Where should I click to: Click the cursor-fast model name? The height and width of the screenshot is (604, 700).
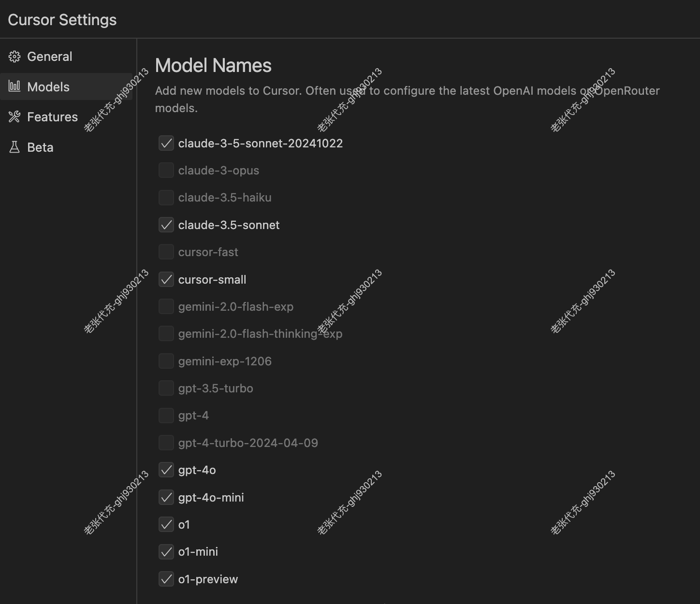(x=208, y=252)
